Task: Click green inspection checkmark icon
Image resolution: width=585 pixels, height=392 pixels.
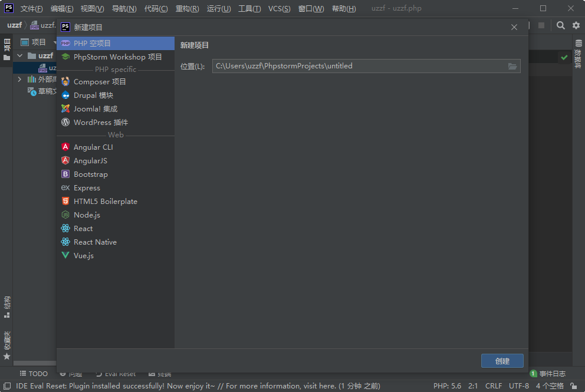Action: (564, 57)
